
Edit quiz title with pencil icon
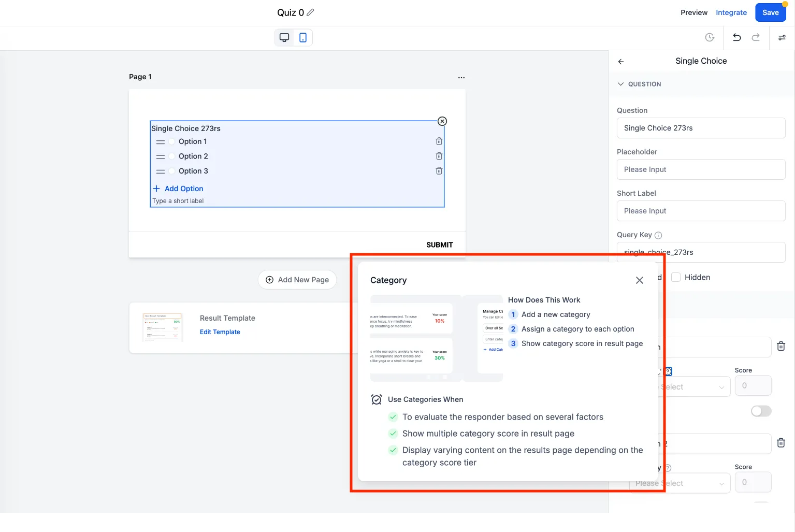click(x=310, y=12)
